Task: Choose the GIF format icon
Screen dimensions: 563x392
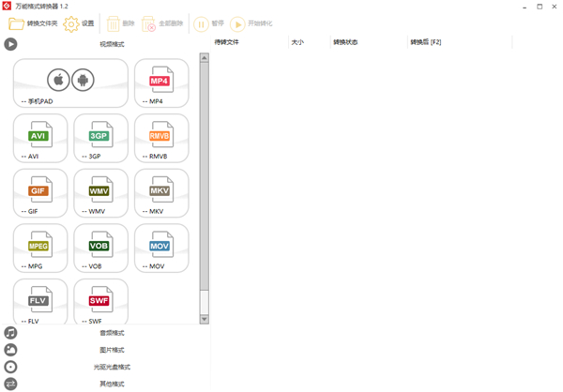Action: 39,192
